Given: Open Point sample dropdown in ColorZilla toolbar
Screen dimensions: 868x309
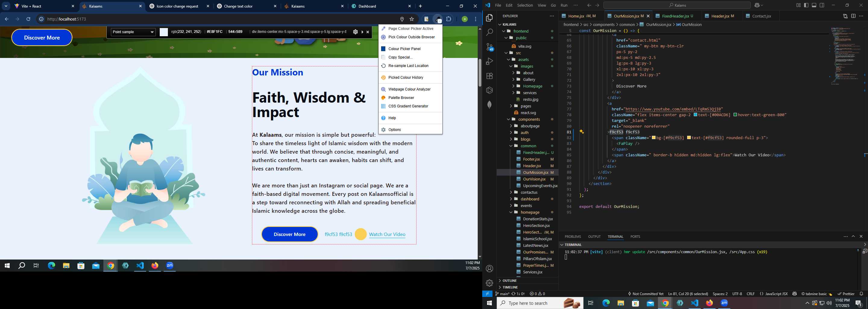Looking at the screenshot, I should click(133, 32).
